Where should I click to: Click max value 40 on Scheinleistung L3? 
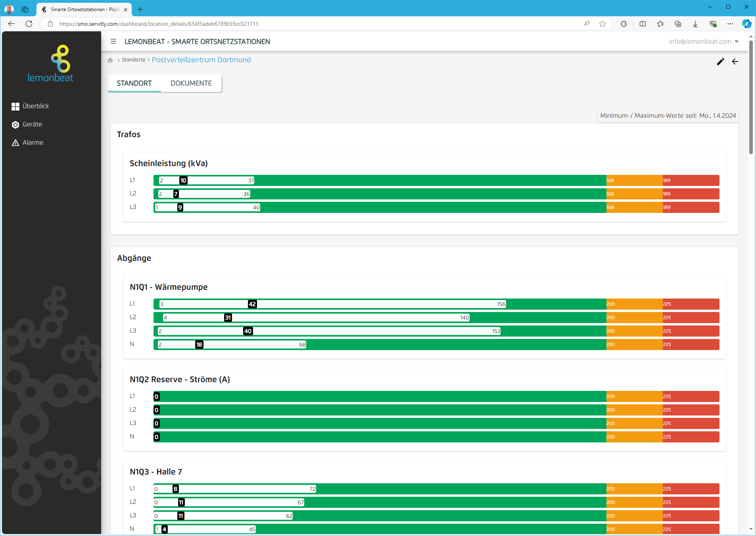click(x=256, y=207)
